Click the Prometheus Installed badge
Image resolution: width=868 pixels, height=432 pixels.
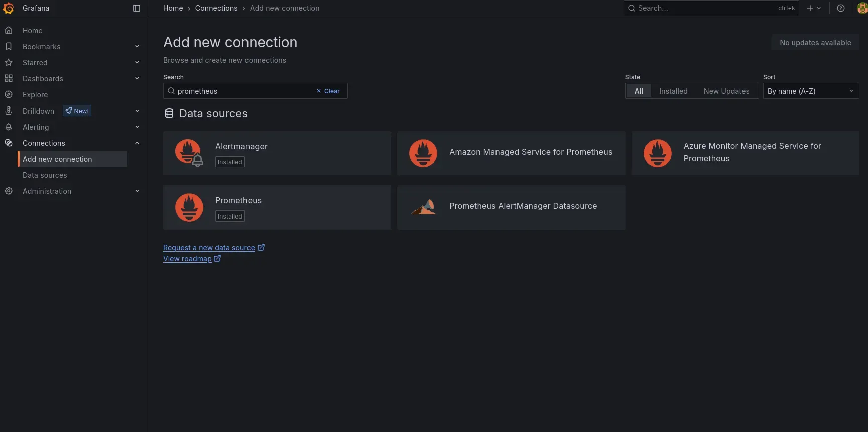click(230, 217)
